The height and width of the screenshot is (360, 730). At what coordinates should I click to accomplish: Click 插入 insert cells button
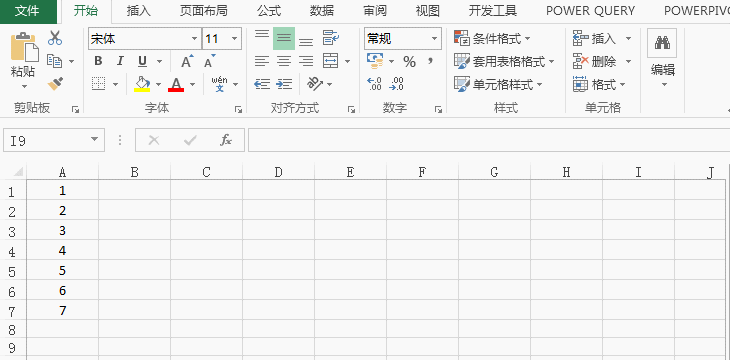(595, 39)
